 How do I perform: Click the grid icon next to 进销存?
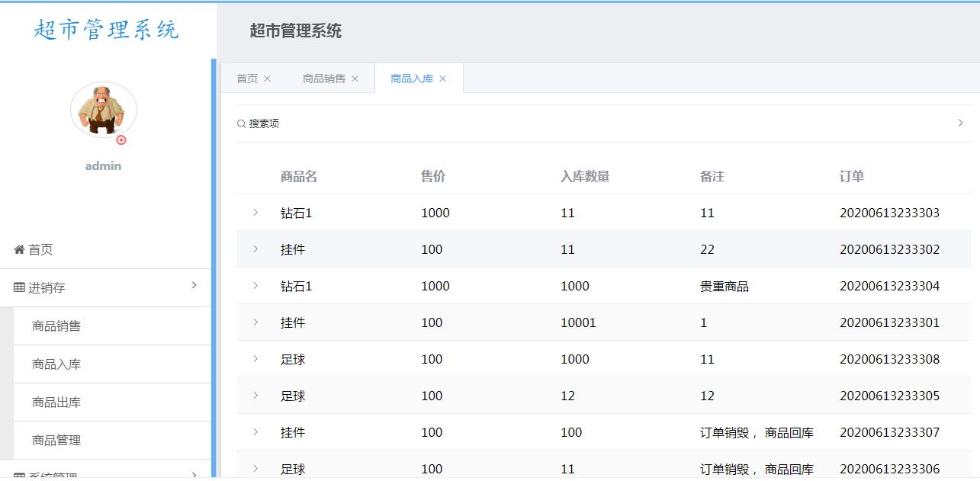[19, 287]
